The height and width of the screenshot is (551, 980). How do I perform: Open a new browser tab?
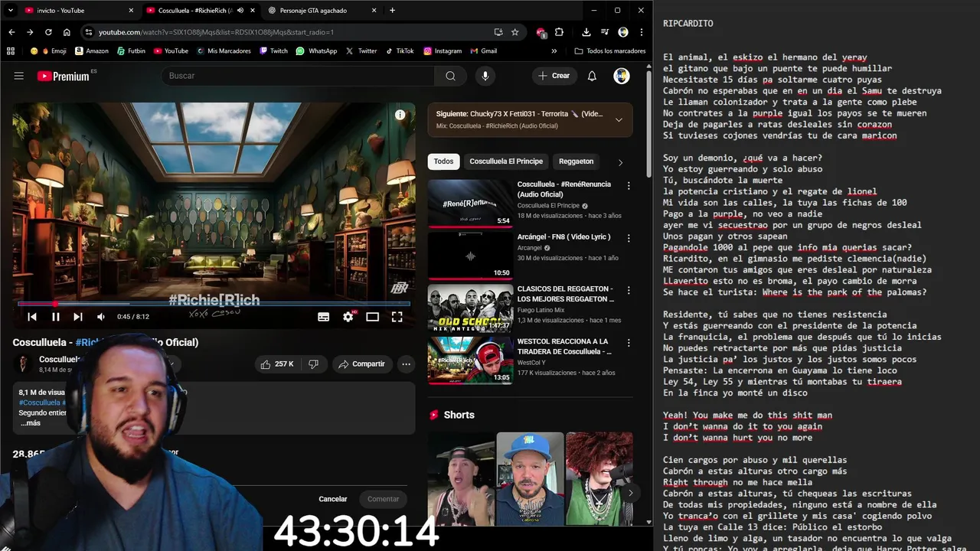(392, 11)
